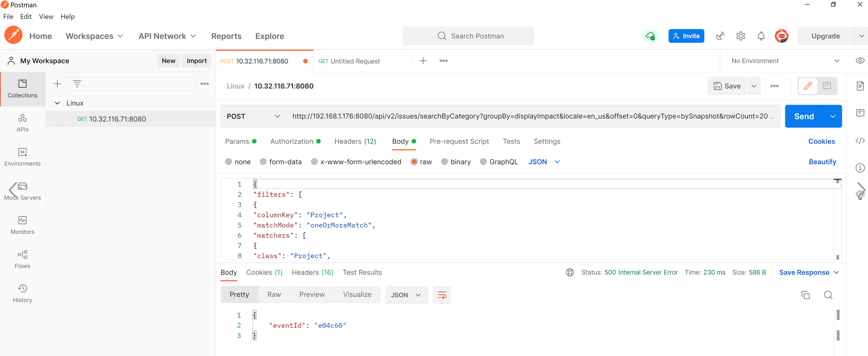Open the capture requests satellite icon

720,36
